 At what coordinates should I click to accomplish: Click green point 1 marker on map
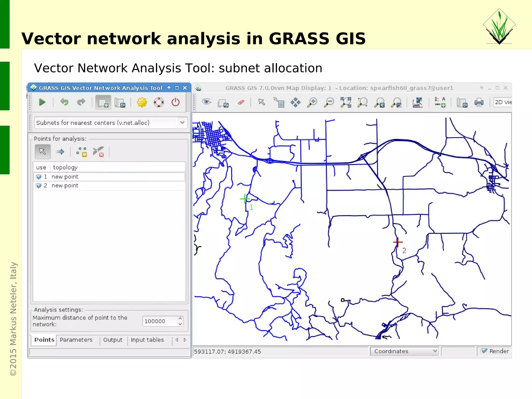click(245, 199)
